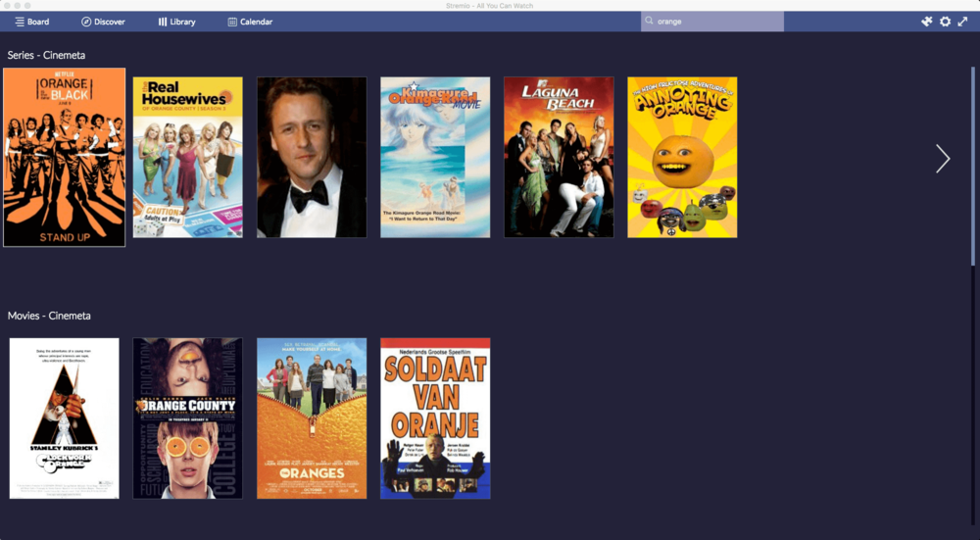The image size is (980, 540).
Task: Switch to the Discover tab
Action: 103,22
